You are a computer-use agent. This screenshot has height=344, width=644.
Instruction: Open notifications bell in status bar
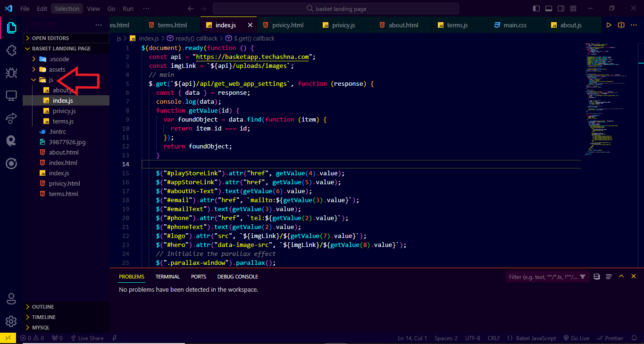[x=635, y=338]
